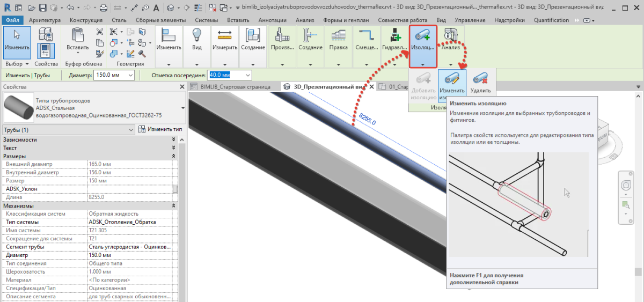Select the Удалить insulation icon
644x302 pixels.
click(x=480, y=80)
